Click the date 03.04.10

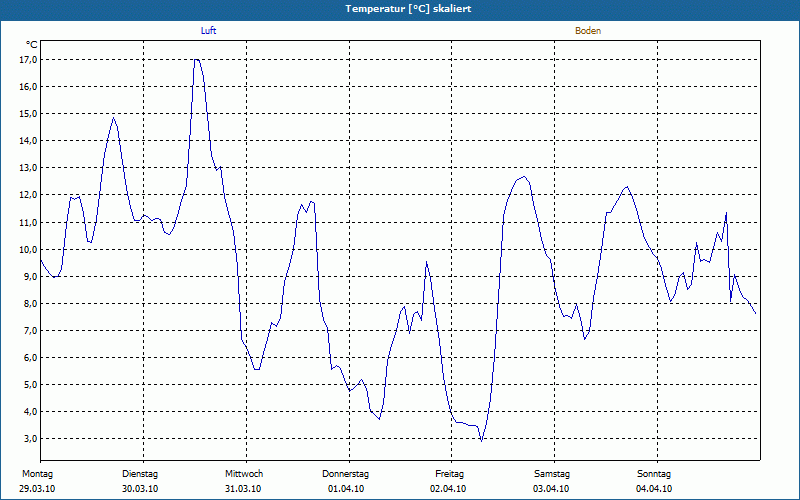click(x=551, y=489)
